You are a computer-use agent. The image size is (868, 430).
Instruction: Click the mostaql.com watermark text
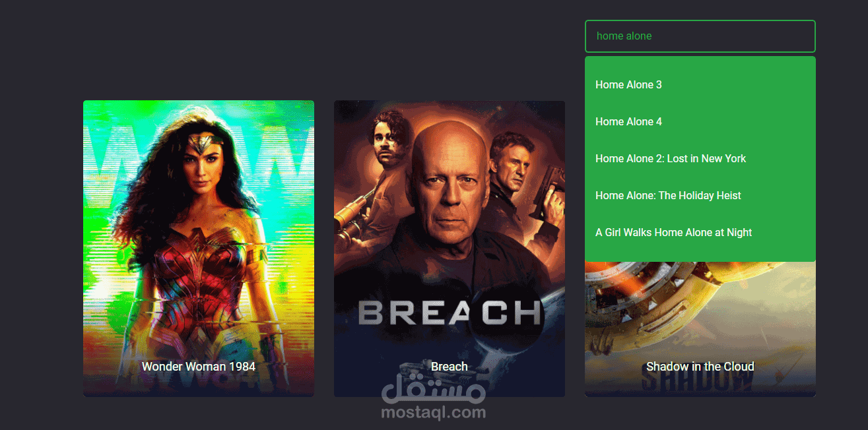(434, 413)
